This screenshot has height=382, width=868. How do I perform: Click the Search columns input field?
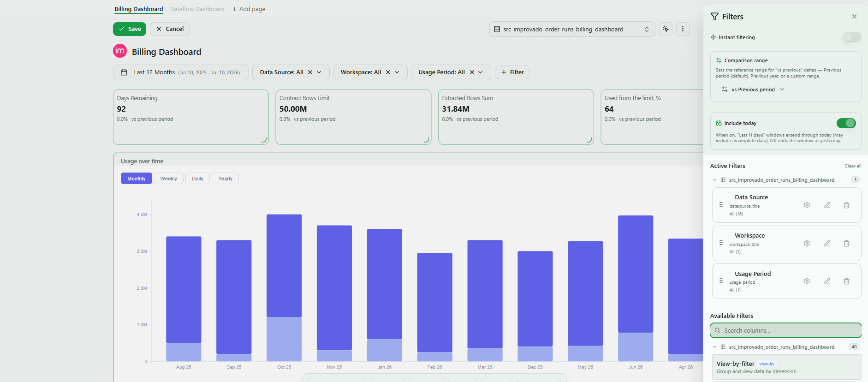coord(786,330)
